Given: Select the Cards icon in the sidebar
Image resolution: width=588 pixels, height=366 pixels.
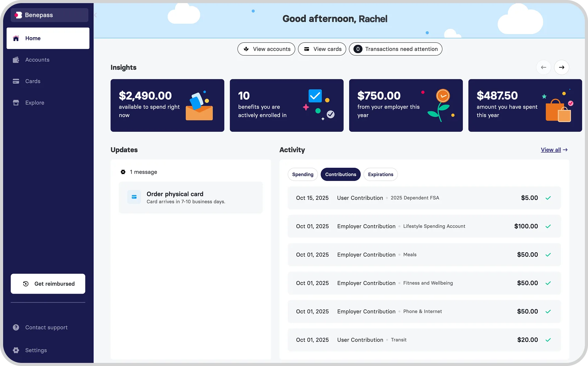Looking at the screenshot, I should [x=16, y=81].
